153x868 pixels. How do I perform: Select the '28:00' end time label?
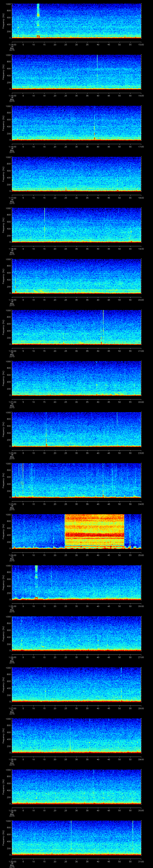(x=141, y=708)
